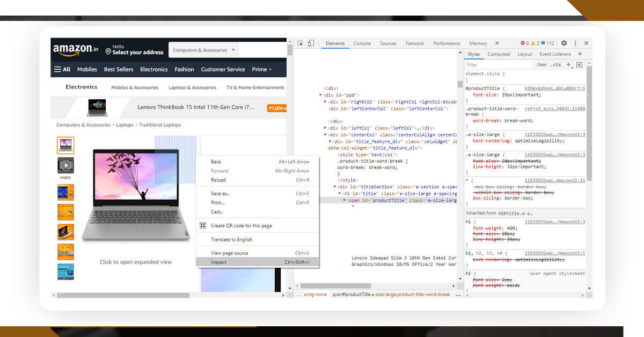Click the Amazon.in logo
Screen dimensions: 644x337
(x=76, y=50)
